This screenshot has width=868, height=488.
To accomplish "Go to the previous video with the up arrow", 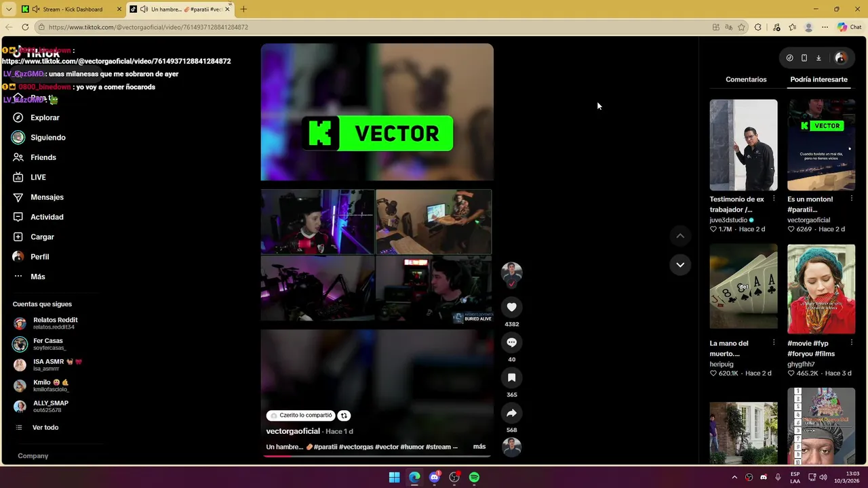I will pyautogui.click(x=680, y=236).
